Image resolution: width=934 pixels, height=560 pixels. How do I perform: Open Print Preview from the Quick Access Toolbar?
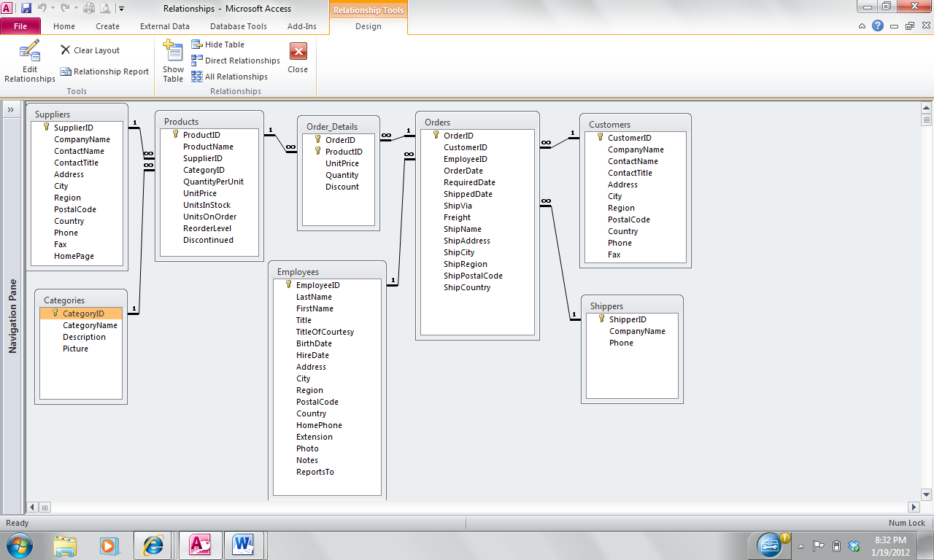pos(105,8)
